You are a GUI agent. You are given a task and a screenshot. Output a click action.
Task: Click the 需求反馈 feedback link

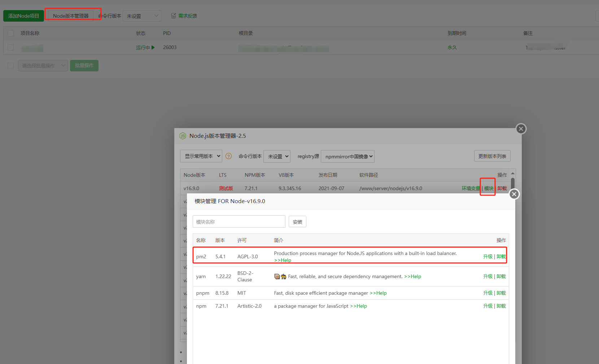pos(188,16)
